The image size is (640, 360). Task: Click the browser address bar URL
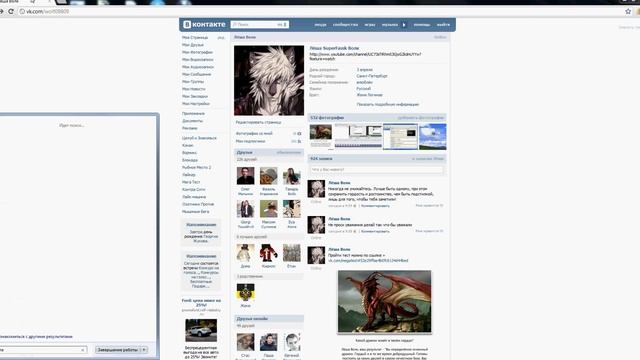tap(48, 11)
